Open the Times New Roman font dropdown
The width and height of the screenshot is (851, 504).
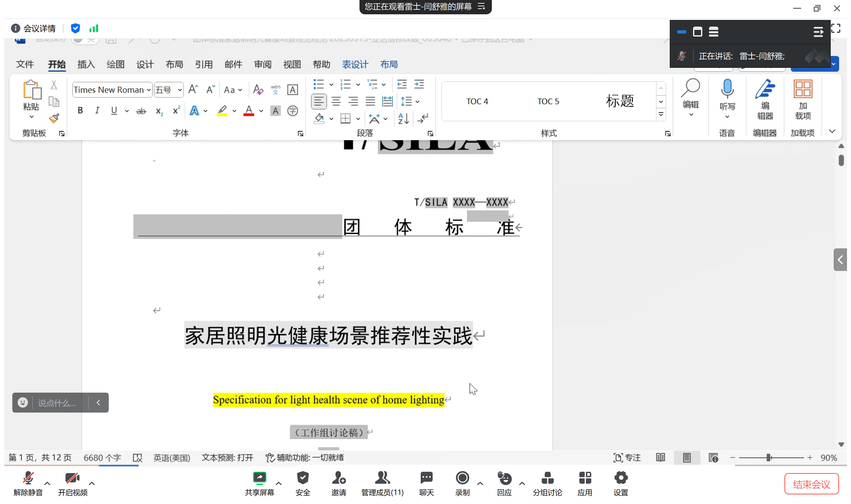point(148,90)
